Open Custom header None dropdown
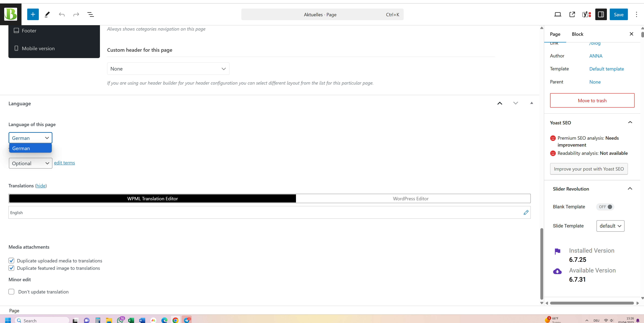 [x=168, y=69]
